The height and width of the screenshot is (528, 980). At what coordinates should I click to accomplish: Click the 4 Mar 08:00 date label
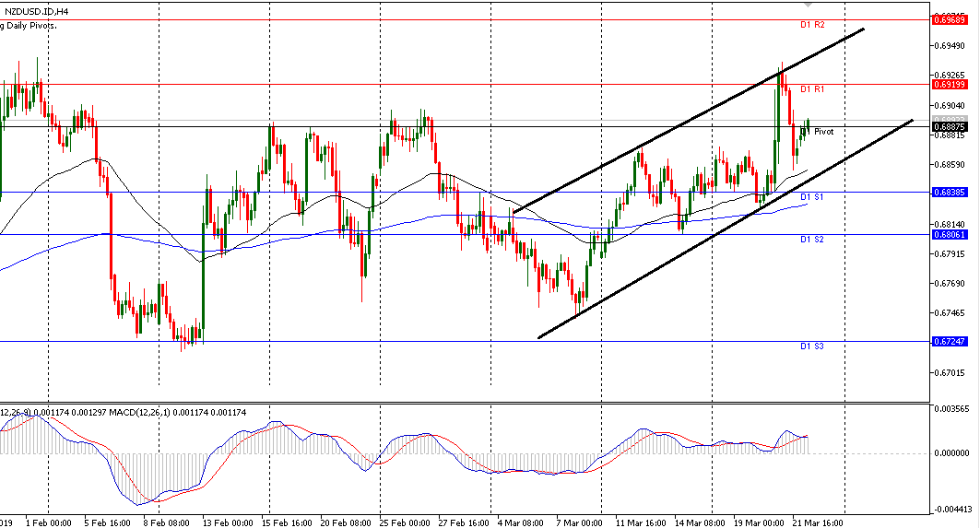[x=522, y=522]
